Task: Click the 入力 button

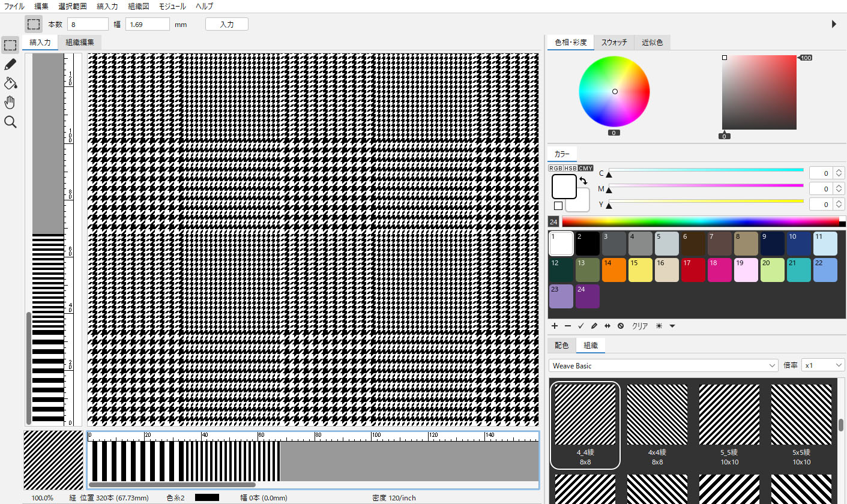Action: (226, 25)
